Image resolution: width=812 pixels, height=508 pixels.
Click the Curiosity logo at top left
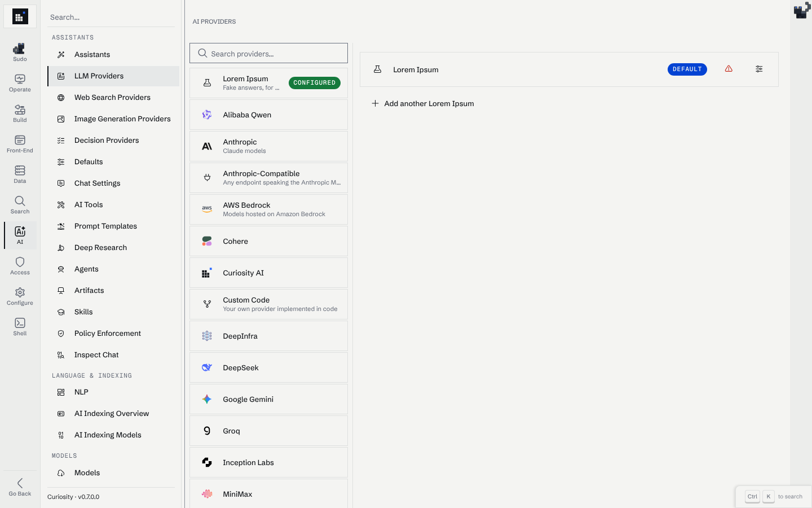20,17
